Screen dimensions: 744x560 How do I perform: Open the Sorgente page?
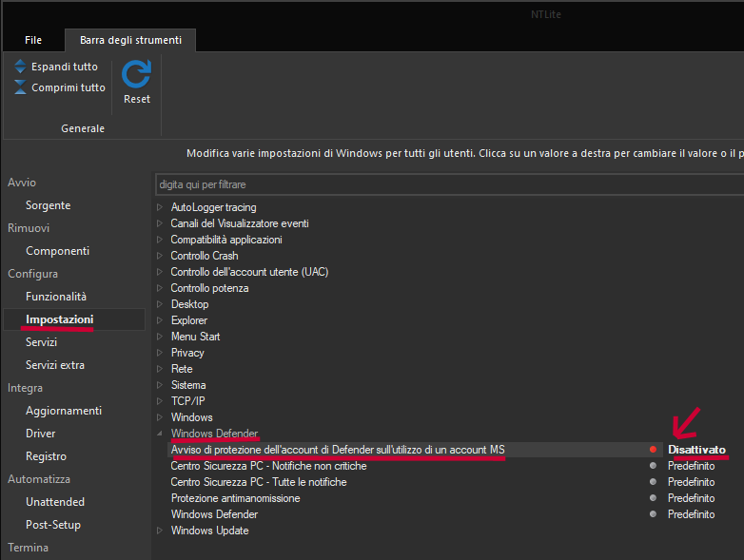[x=48, y=205]
